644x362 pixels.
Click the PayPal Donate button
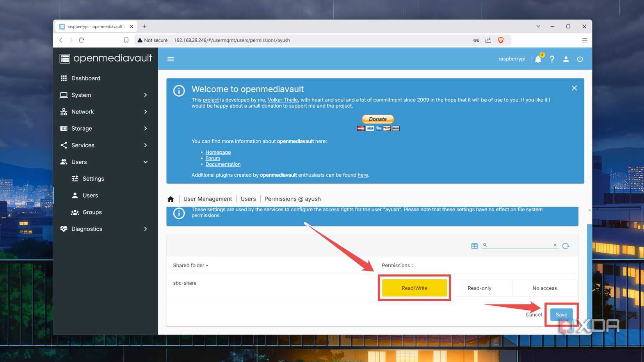point(378,119)
